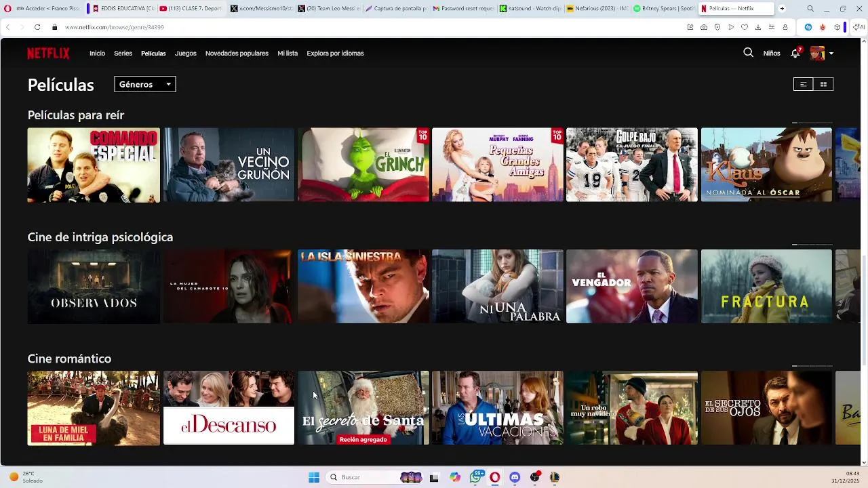Open the AI assistant toolbar button

(859, 27)
